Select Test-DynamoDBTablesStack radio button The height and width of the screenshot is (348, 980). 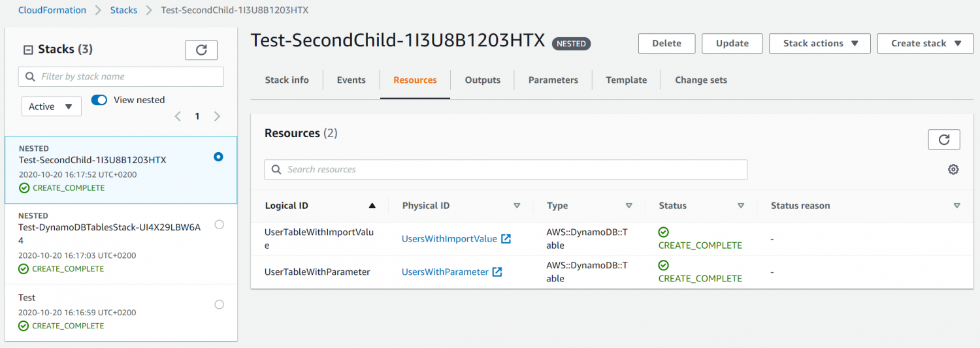click(219, 225)
